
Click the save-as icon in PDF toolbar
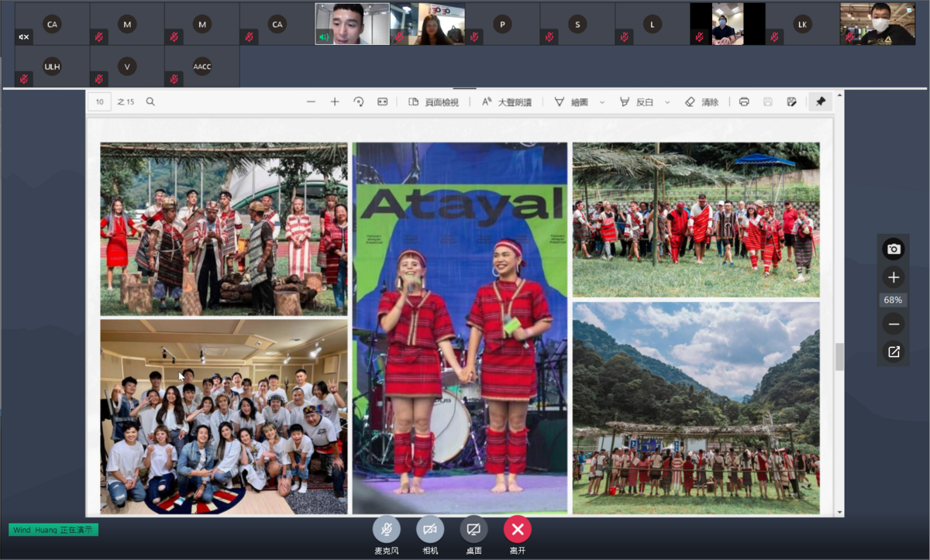tap(791, 101)
